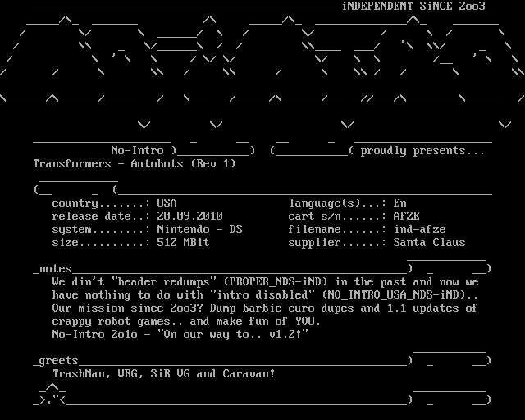Click the 'cart s/n......:' field label
The image size is (525, 420).
[337, 216]
